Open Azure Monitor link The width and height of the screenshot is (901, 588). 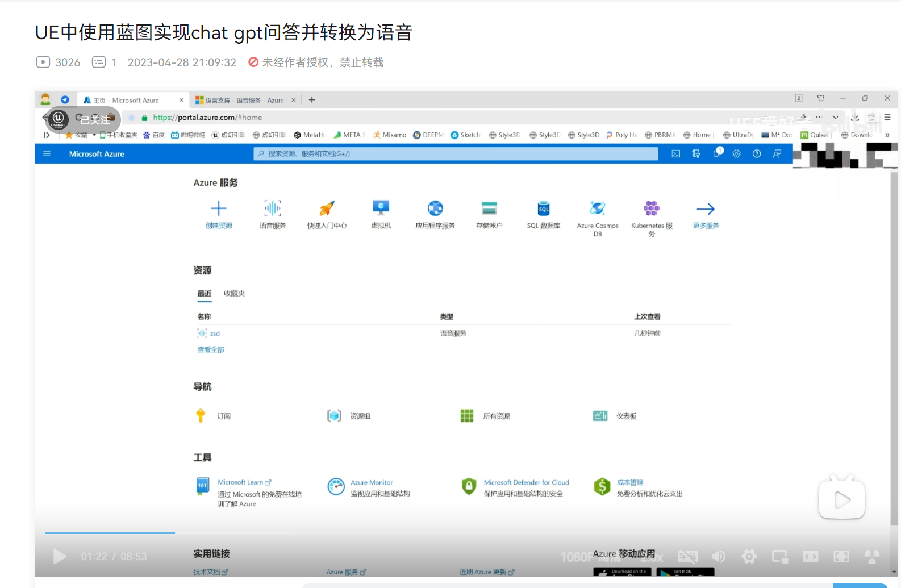pos(372,482)
